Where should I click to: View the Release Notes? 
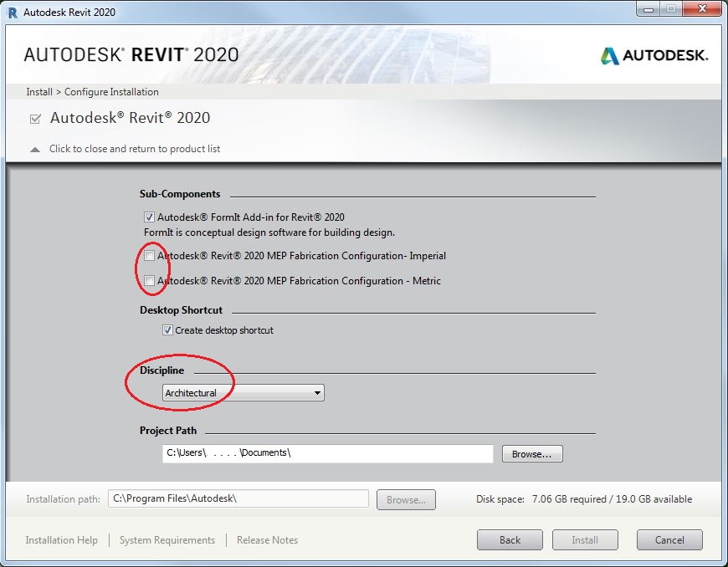pos(267,540)
